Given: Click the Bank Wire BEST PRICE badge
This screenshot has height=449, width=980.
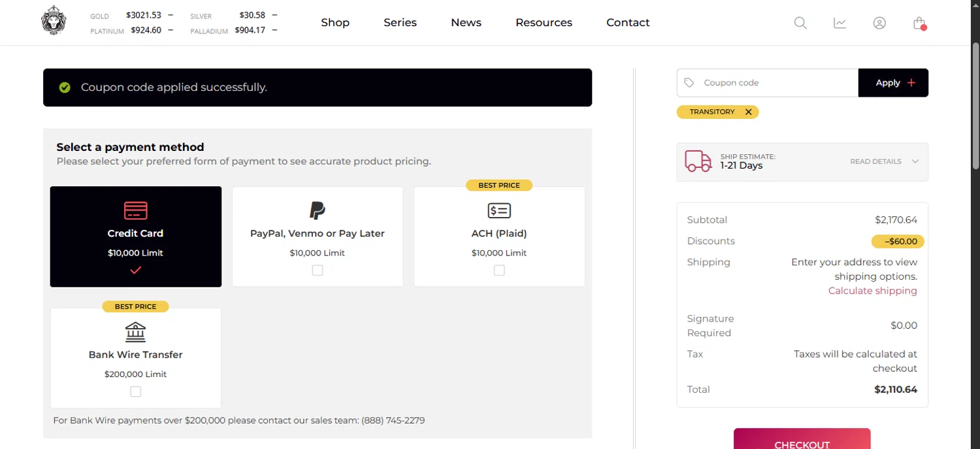Looking at the screenshot, I should coord(135,307).
